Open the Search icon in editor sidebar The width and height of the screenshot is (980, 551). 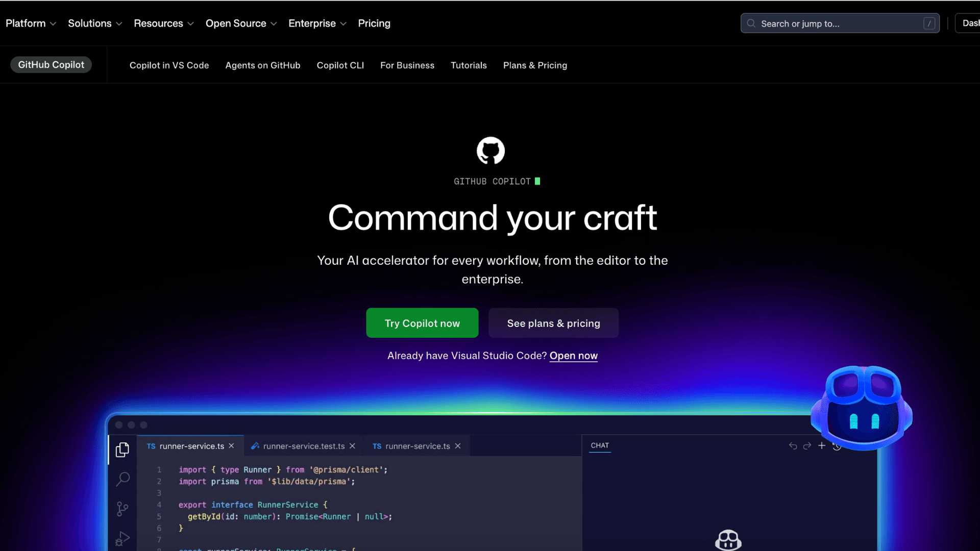(122, 479)
